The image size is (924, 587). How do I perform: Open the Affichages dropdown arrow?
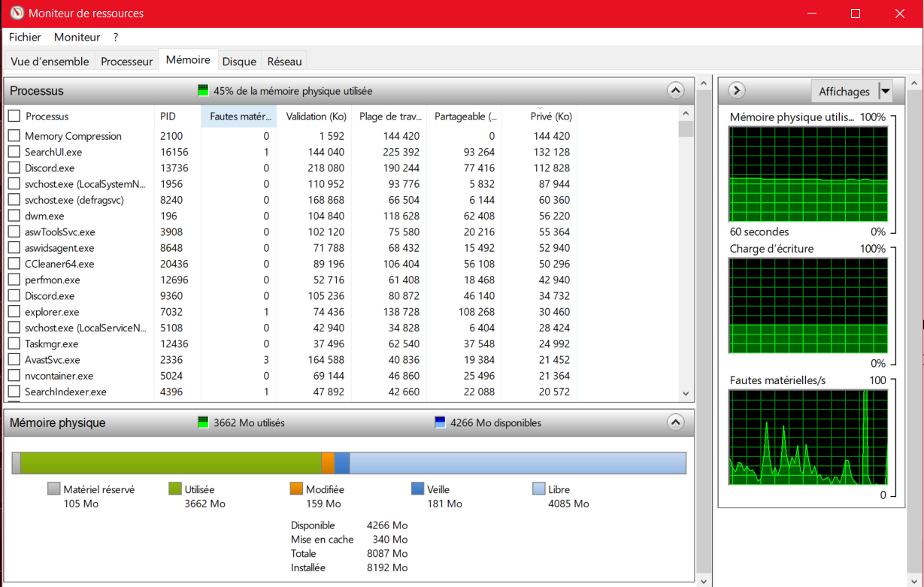[885, 92]
